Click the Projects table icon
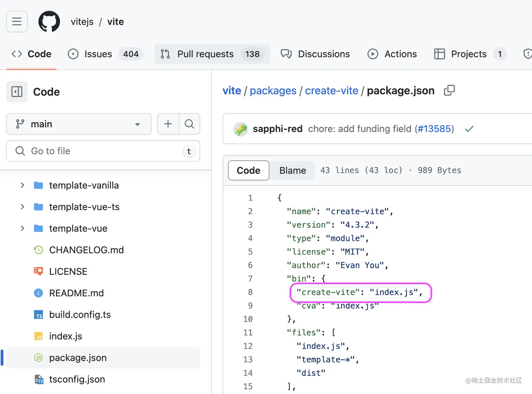 439,54
